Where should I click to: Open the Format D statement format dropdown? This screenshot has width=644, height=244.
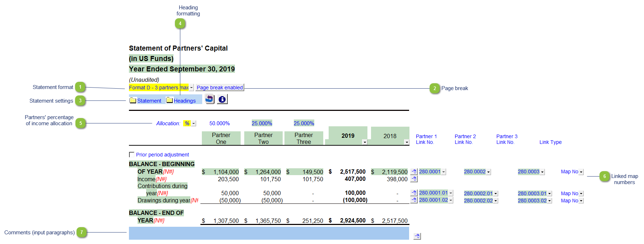[191, 88]
